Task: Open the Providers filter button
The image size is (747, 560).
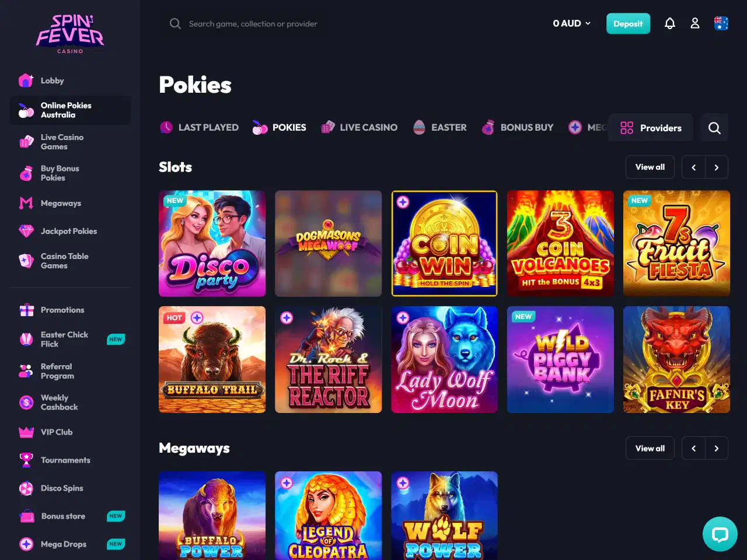Action: tap(651, 128)
